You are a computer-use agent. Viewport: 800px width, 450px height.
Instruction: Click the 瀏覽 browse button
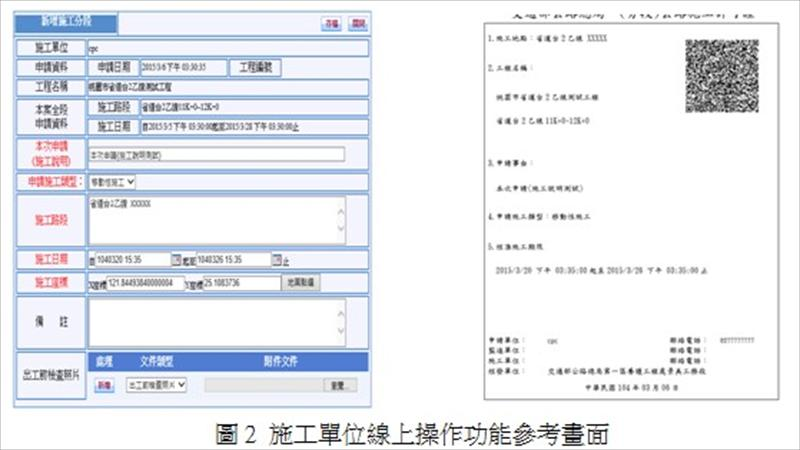click(x=340, y=385)
